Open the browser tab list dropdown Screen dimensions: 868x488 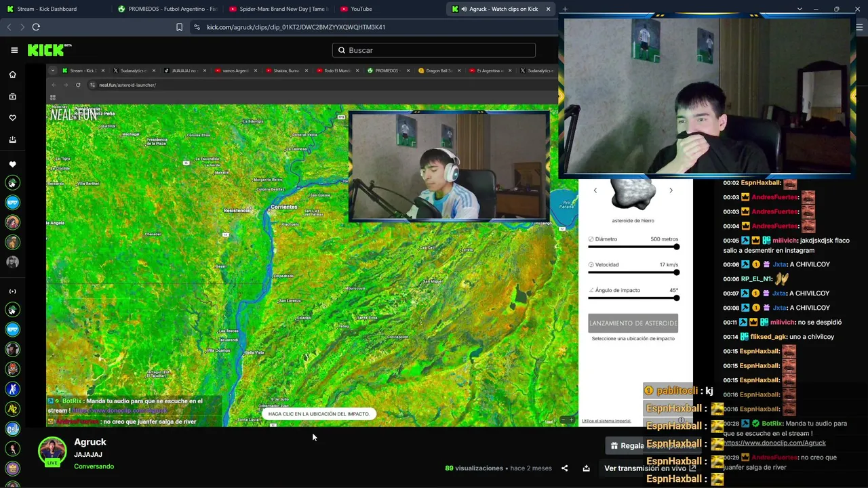coord(800,9)
